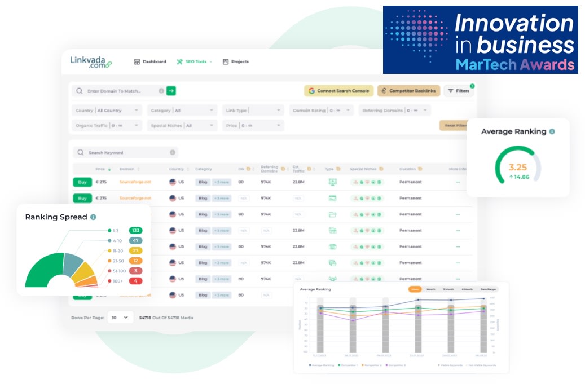This screenshot has height=392, width=585.
Task: Open the more-info dots on the first table row
Action: [x=458, y=182]
